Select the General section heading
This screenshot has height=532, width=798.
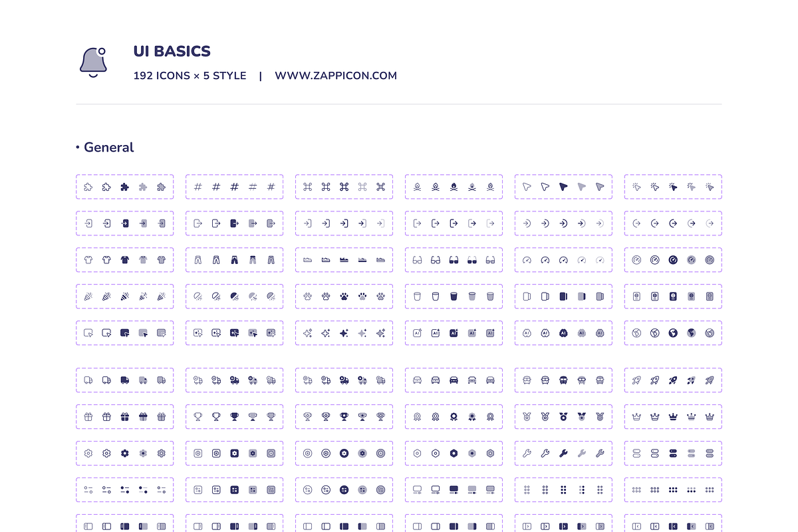109,148
